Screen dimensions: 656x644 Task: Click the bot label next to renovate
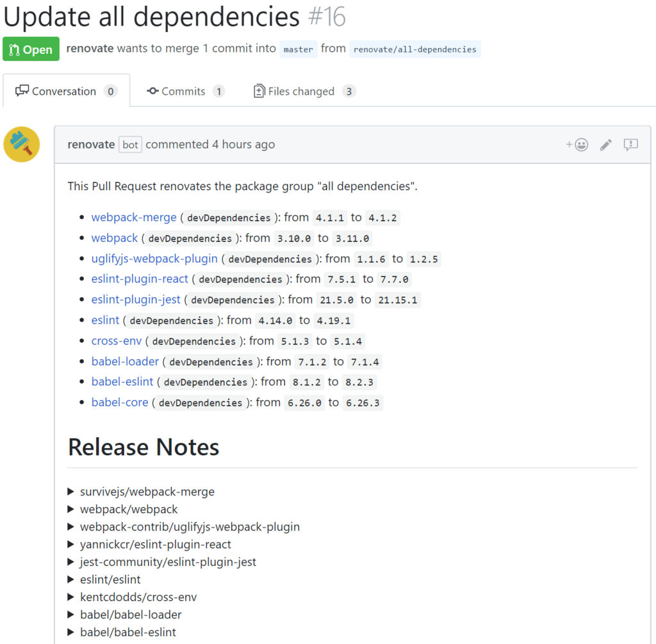pyautogui.click(x=130, y=145)
